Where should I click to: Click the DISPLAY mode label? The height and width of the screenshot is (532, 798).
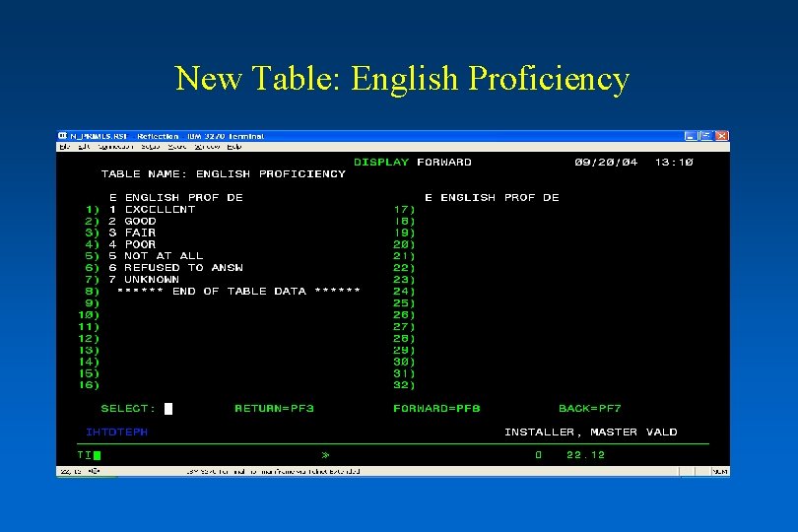point(381,163)
